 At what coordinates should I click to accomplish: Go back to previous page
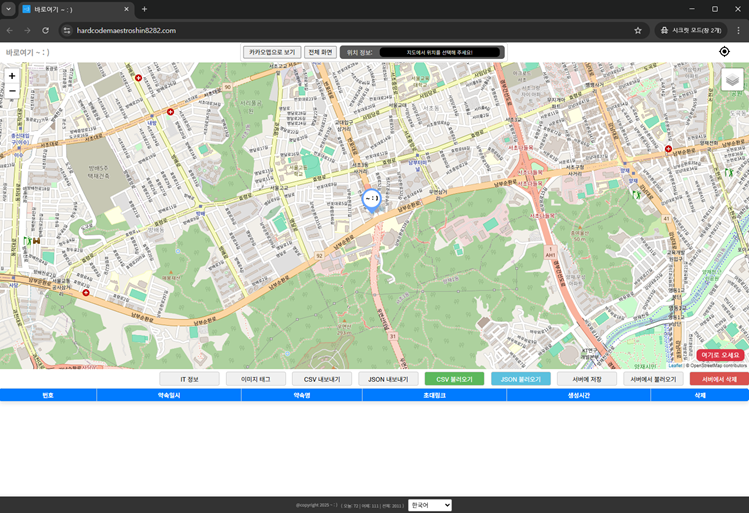pos(10,30)
